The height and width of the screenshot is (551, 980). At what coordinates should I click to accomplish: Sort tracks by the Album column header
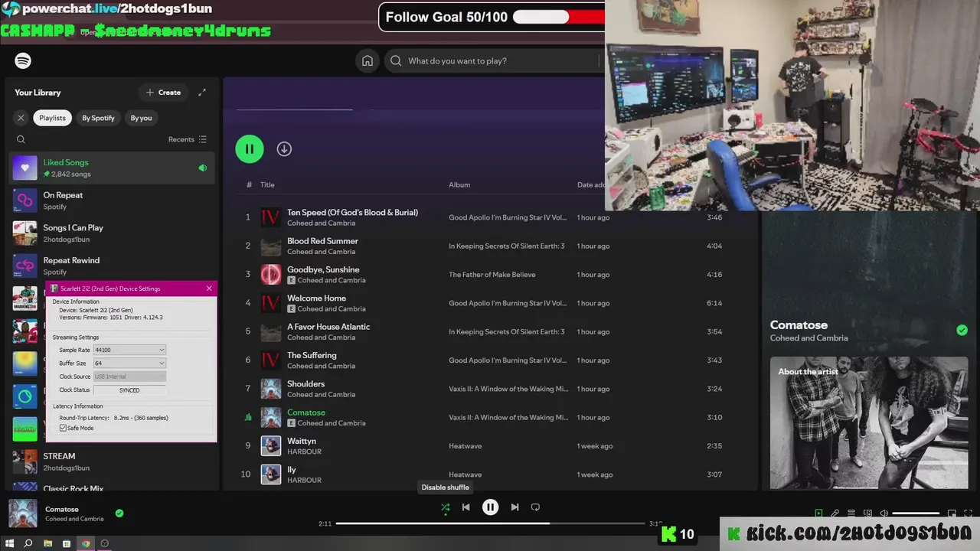459,184
